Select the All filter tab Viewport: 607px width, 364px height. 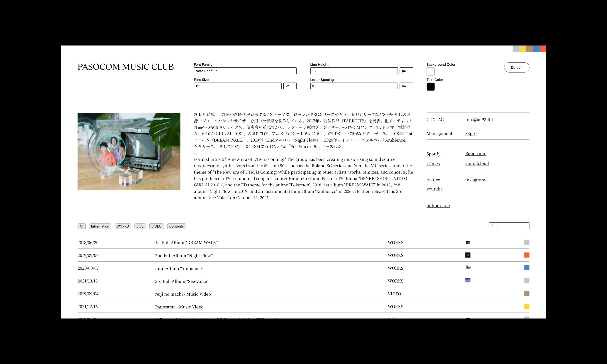tap(82, 226)
